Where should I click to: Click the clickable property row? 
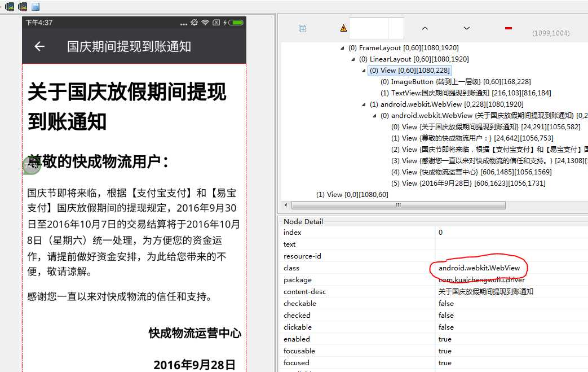pyautogui.click(x=434, y=327)
